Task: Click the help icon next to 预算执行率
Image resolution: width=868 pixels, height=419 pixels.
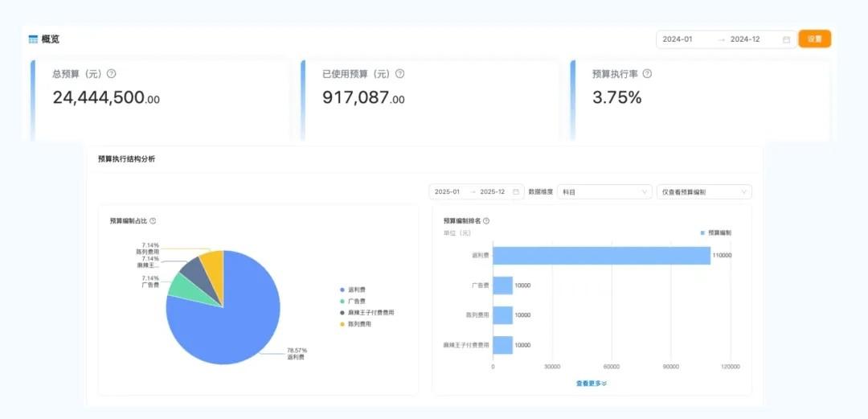Action: click(x=647, y=73)
